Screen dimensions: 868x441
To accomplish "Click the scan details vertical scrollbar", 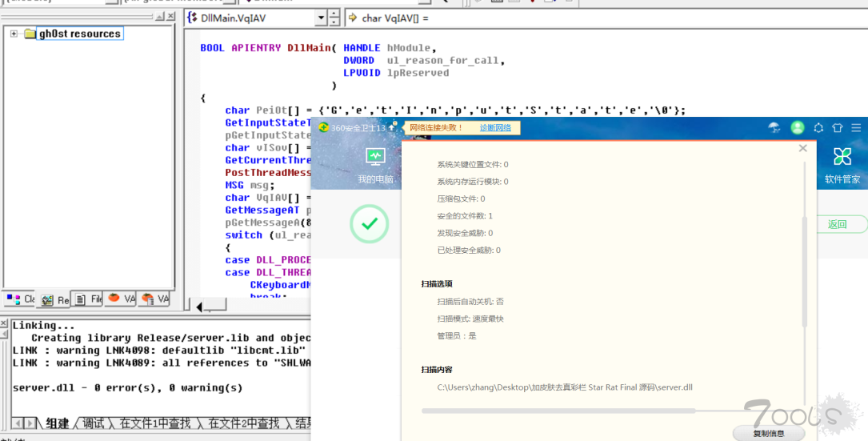I will [805, 271].
